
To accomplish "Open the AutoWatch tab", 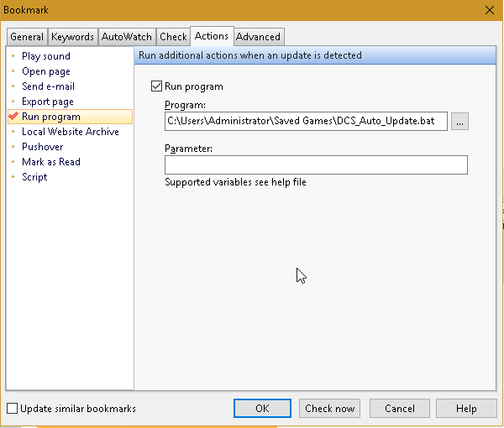I will pyautogui.click(x=127, y=37).
